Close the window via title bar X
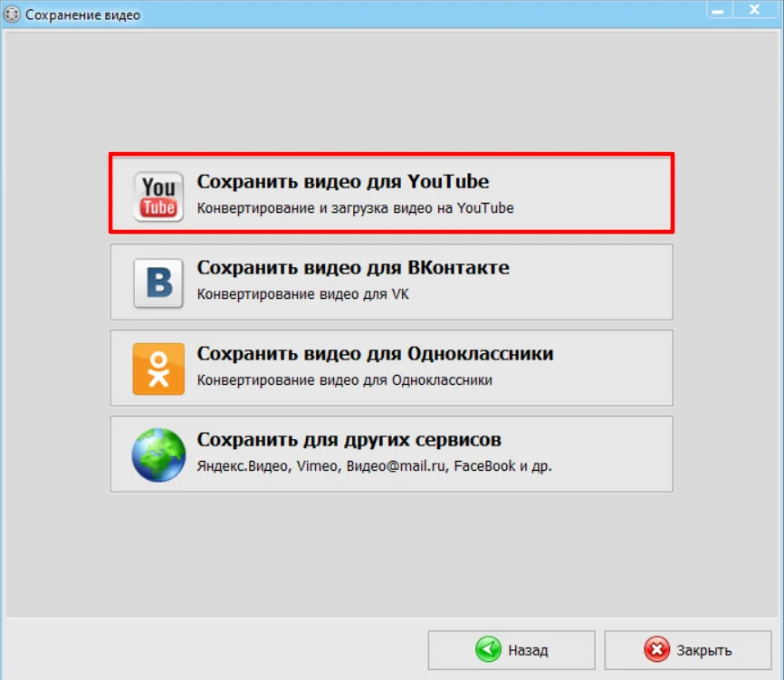This screenshot has height=680, width=784. [x=754, y=9]
